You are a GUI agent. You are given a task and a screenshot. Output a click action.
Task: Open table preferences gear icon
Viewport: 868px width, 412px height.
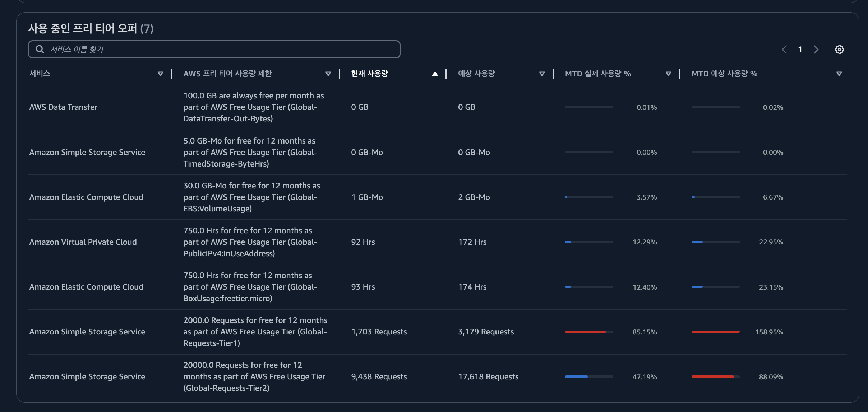click(x=839, y=49)
